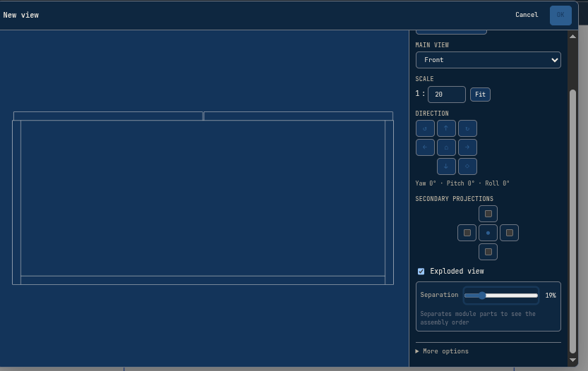This screenshot has height=371, width=588.
Task: Expand the More options section
Action: coord(442,351)
